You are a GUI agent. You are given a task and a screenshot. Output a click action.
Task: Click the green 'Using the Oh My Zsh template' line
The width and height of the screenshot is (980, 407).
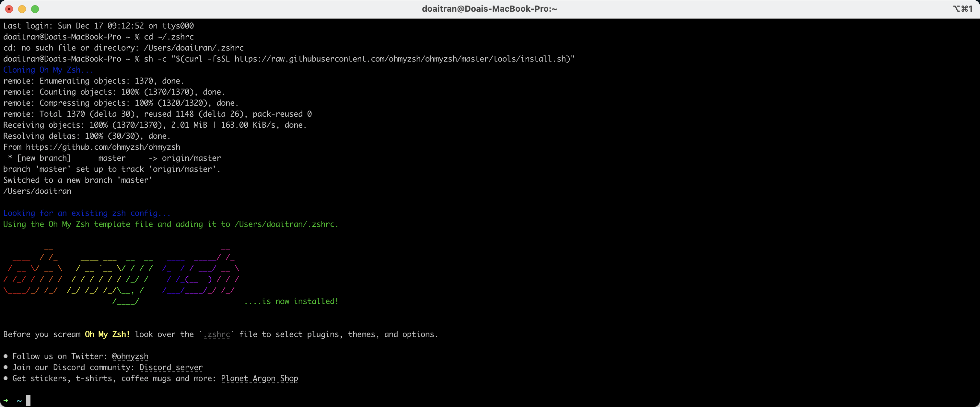[171, 225]
